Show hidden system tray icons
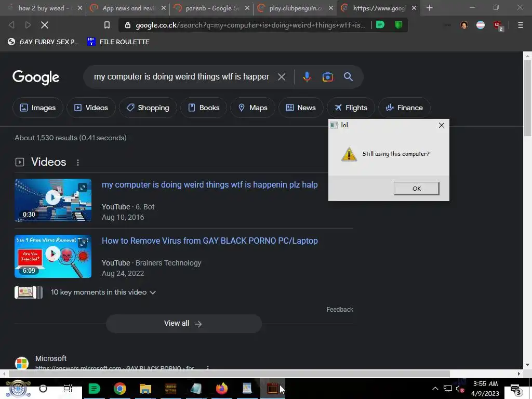Image resolution: width=532 pixels, height=399 pixels. coord(435,389)
